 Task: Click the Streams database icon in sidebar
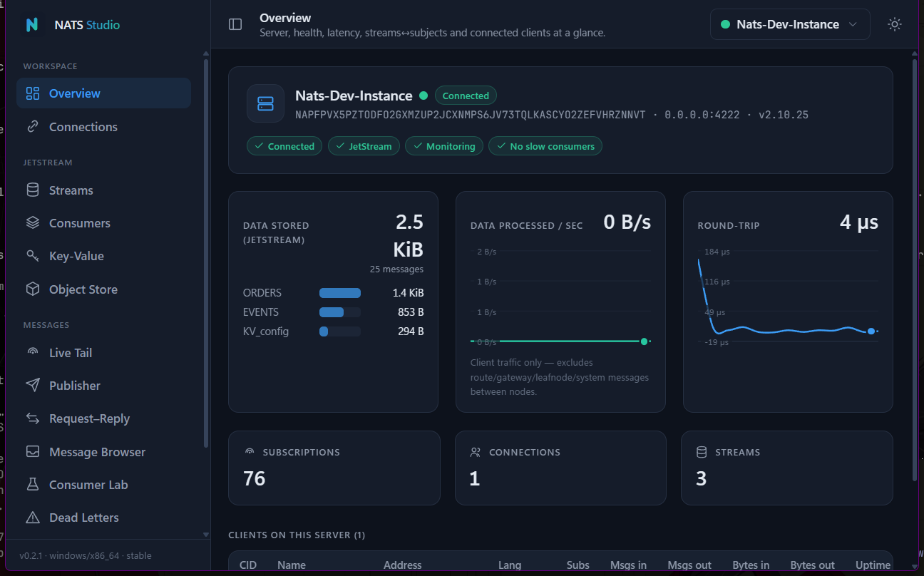[32, 190]
